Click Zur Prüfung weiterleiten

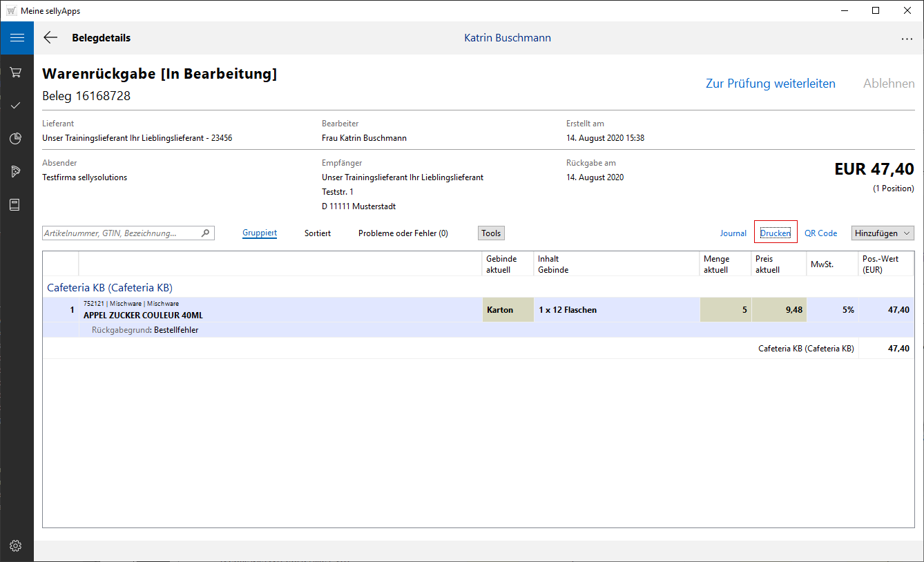pos(770,84)
